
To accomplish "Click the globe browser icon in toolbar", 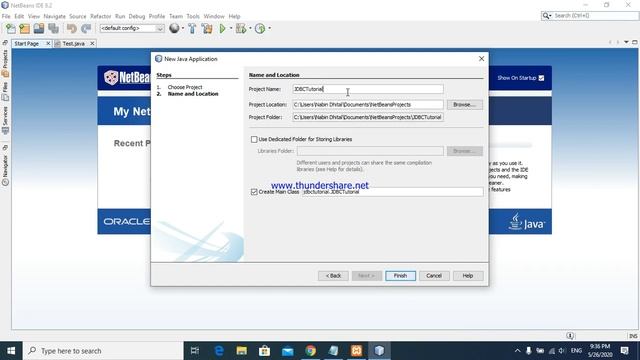I will tap(174, 28).
